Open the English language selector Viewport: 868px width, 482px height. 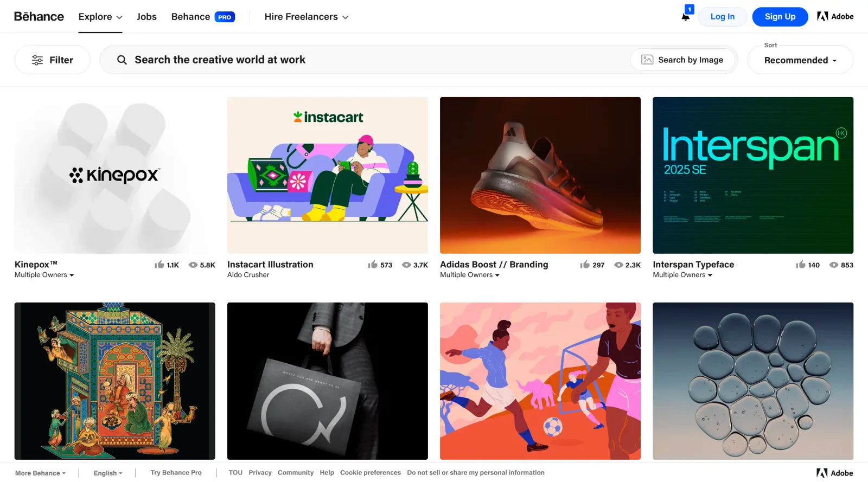coord(108,473)
